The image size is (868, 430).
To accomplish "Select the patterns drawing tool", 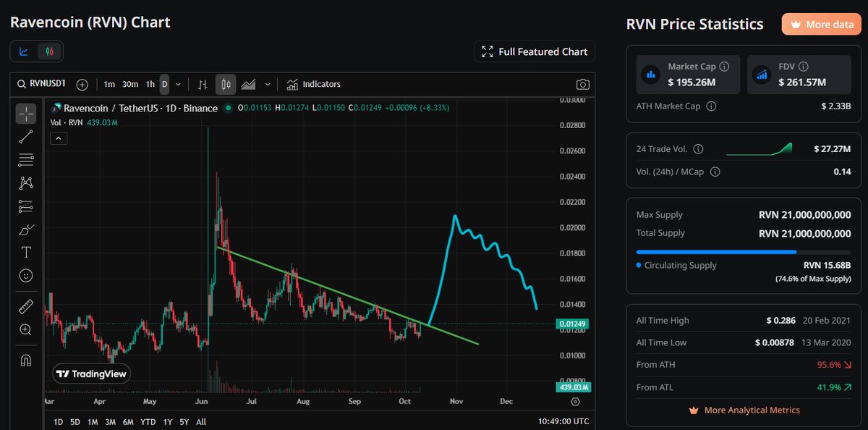I will [26, 182].
